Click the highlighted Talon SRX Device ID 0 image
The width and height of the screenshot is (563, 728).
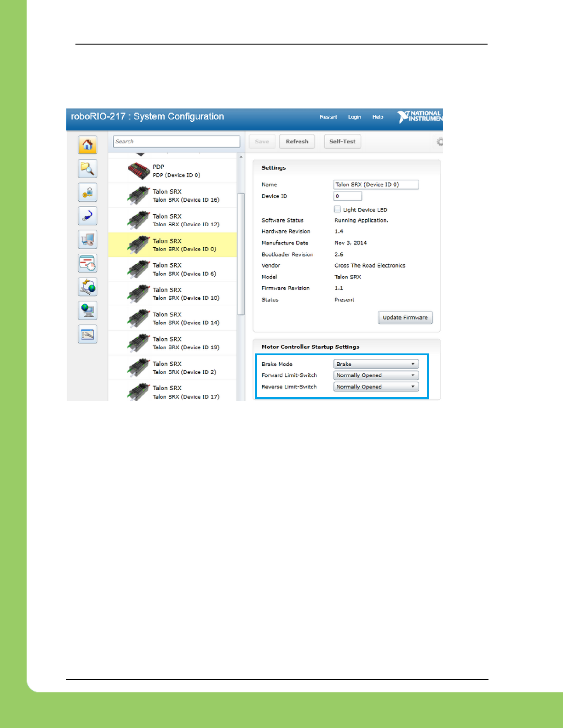[x=139, y=245]
